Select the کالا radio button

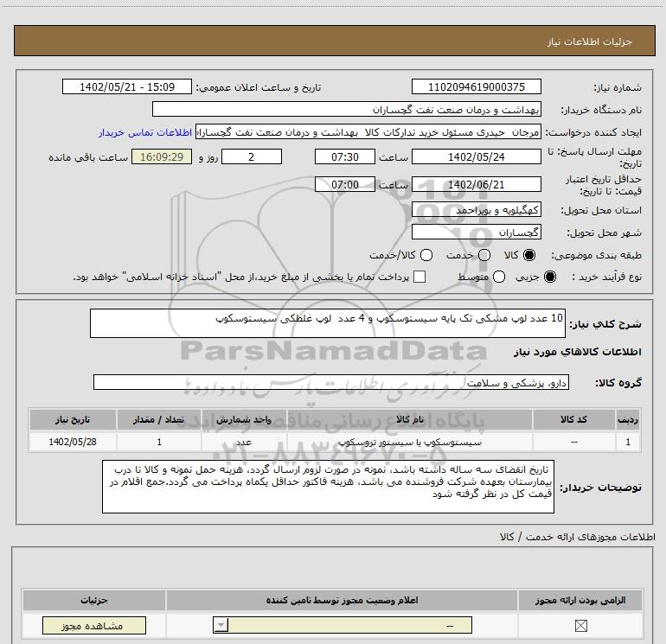click(x=529, y=255)
